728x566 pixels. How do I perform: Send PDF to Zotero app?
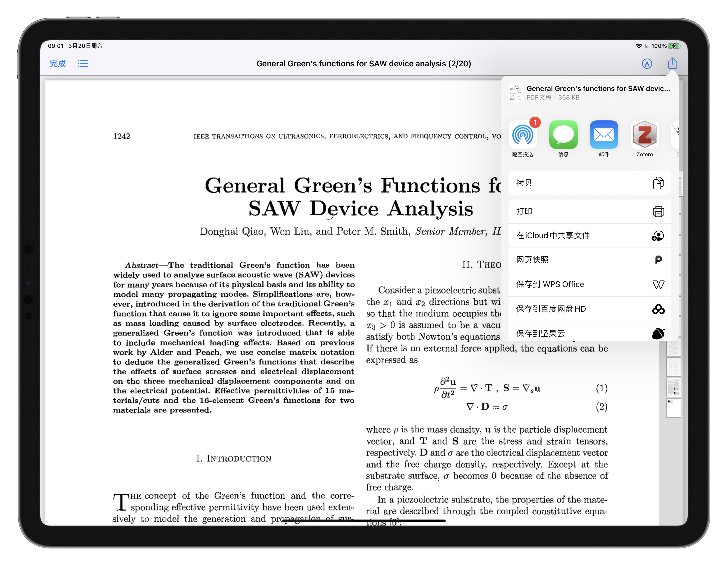[644, 139]
